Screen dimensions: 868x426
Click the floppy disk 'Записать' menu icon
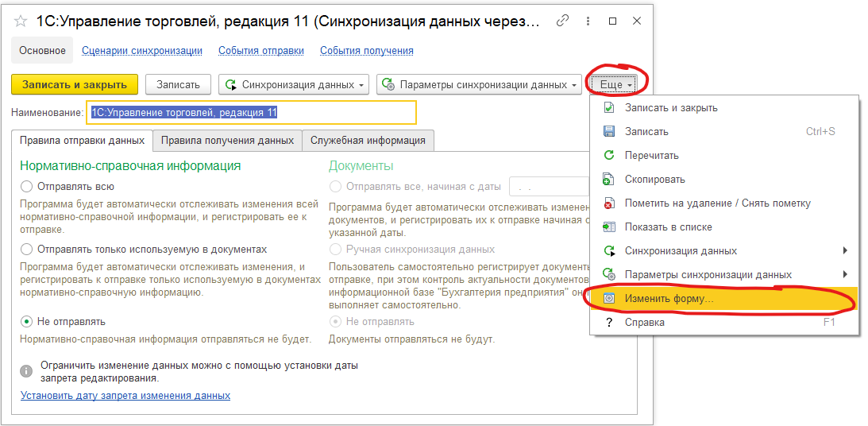tap(609, 131)
